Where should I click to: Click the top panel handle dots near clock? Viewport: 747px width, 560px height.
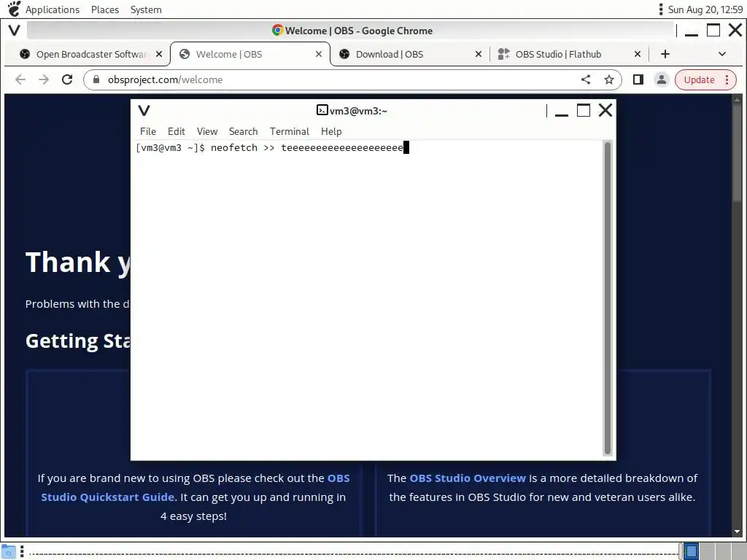pyautogui.click(x=660, y=9)
